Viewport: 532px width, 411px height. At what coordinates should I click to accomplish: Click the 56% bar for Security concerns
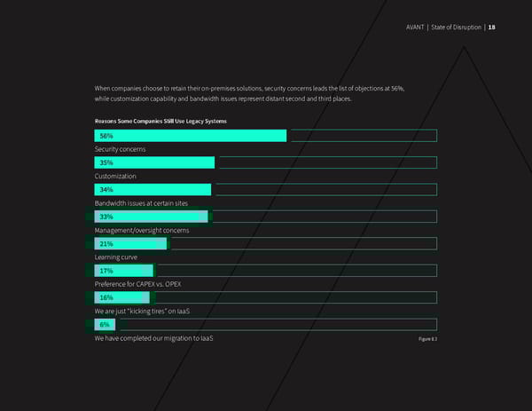[191, 136]
